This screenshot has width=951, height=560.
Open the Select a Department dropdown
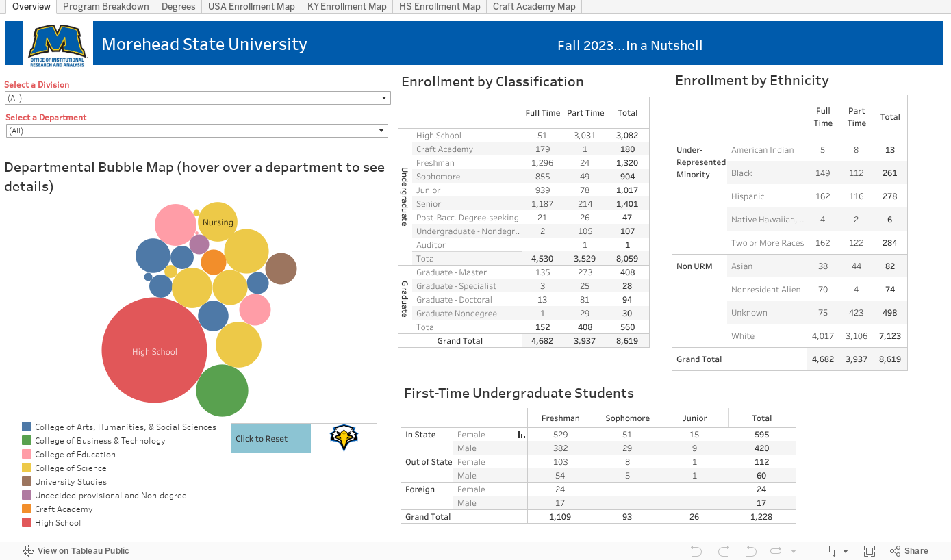tap(197, 131)
